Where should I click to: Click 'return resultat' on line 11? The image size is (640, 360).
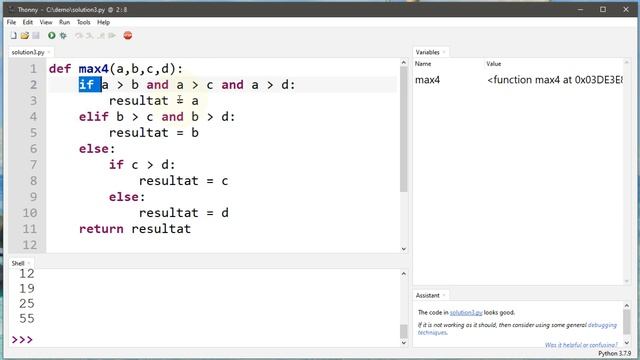pos(135,229)
